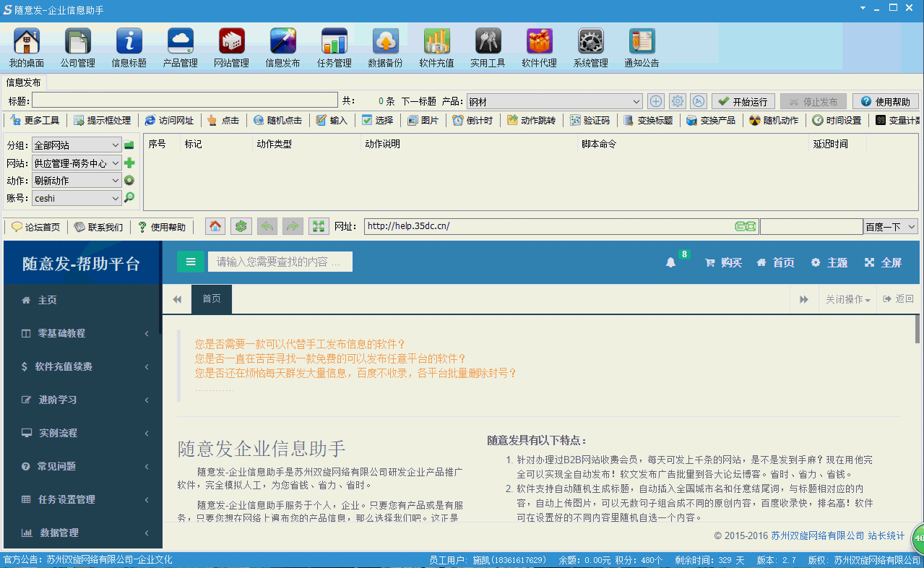Click the 联系我们 button
Viewport: 924px width, 568px height.
click(99, 227)
